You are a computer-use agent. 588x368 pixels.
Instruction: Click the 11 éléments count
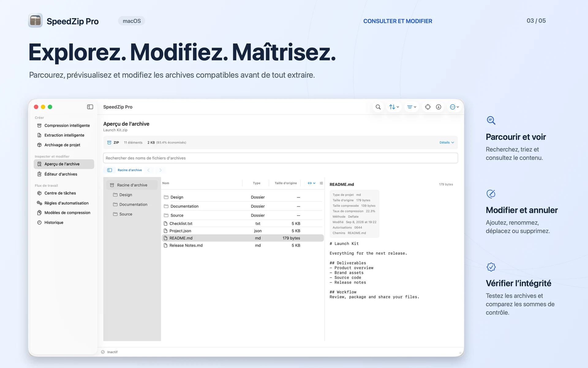tap(133, 143)
